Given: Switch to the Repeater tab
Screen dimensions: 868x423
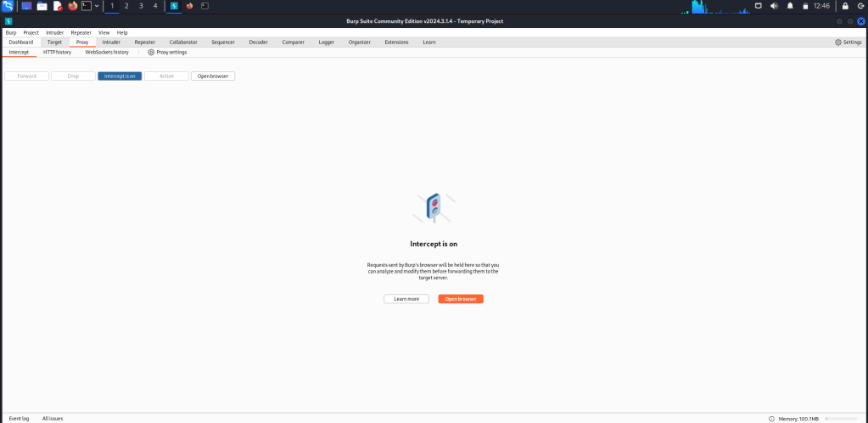Looking at the screenshot, I should 144,42.
